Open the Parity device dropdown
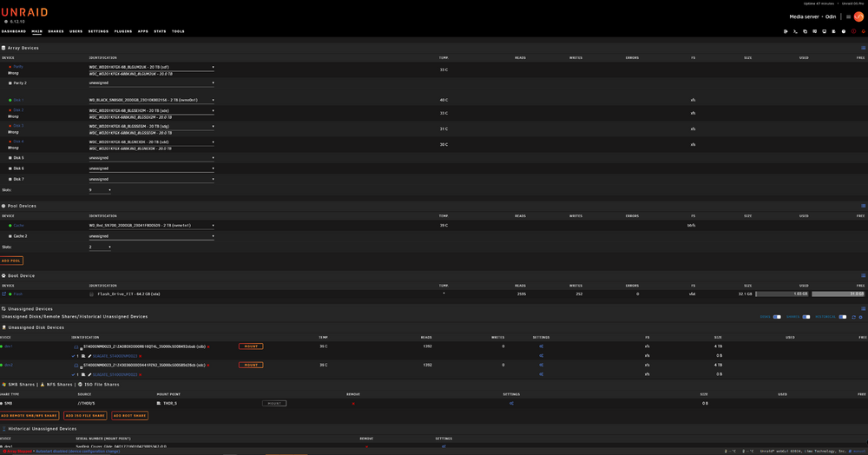Screen dimensions: 868x455 pyautogui.click(x=152, y=67)
